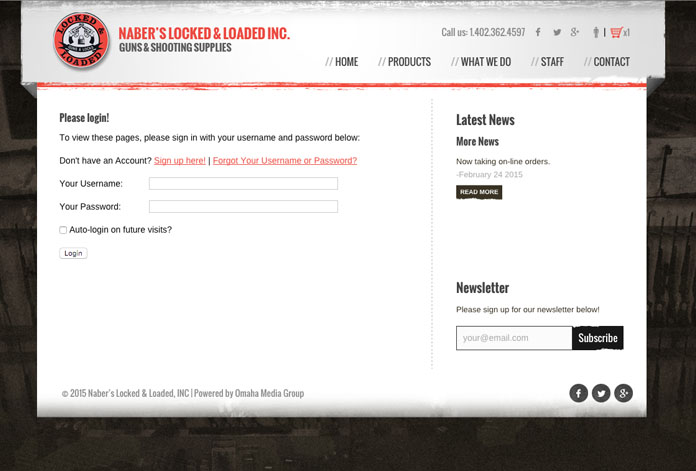Focus the Your Username text field

coord(243,184)
